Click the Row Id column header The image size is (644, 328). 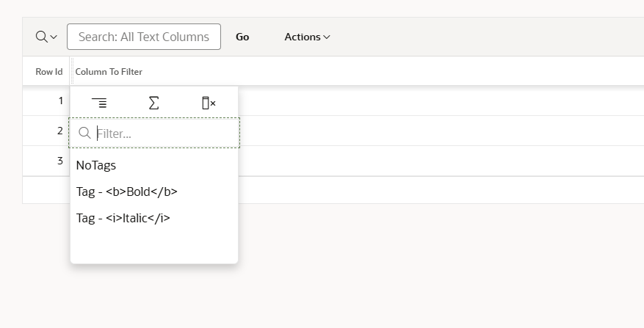(x=48, y=72)
